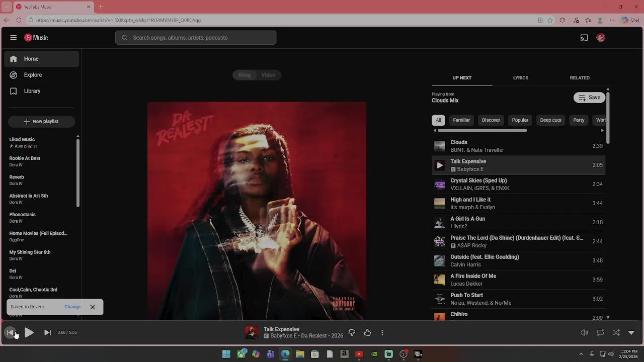Select the All filter chip
Screen dimensions: 644x362
tap(438, 120)
